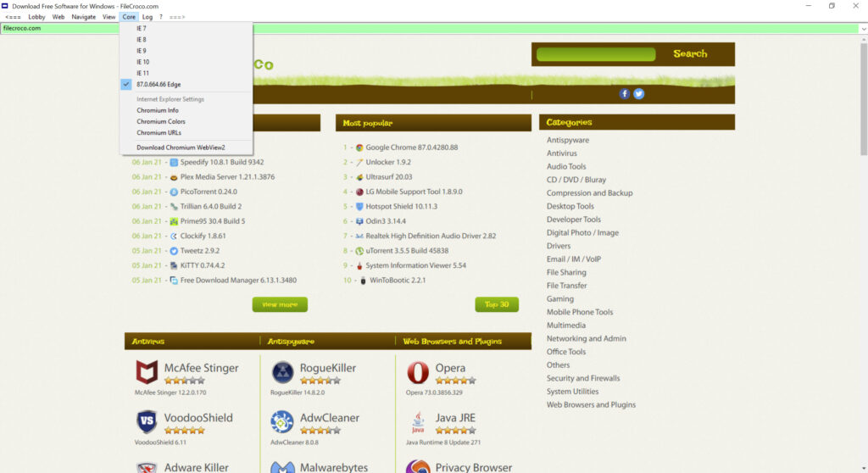Click the PicoTorrent icon
This screenshot has width=868, height=473.
coord(174,192)
